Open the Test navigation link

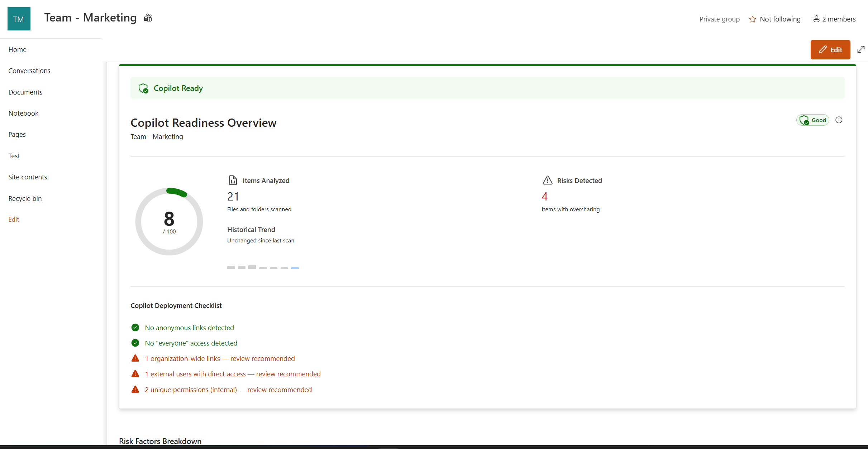14,156
